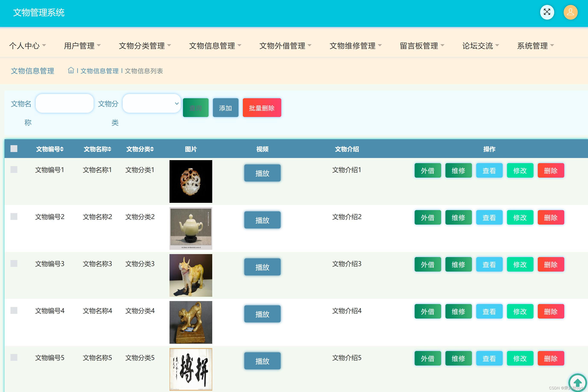Click the fullscreen expand icon

[547, 12]
